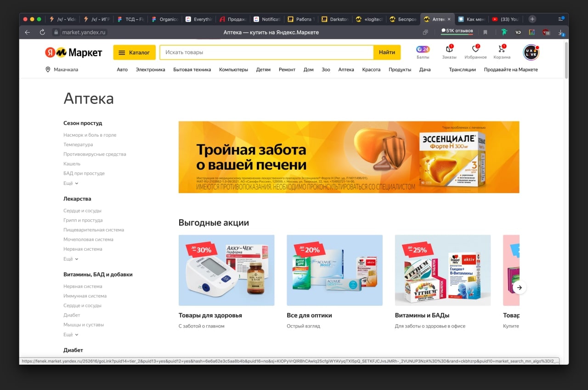Click the Найти search button

point(387,52)
